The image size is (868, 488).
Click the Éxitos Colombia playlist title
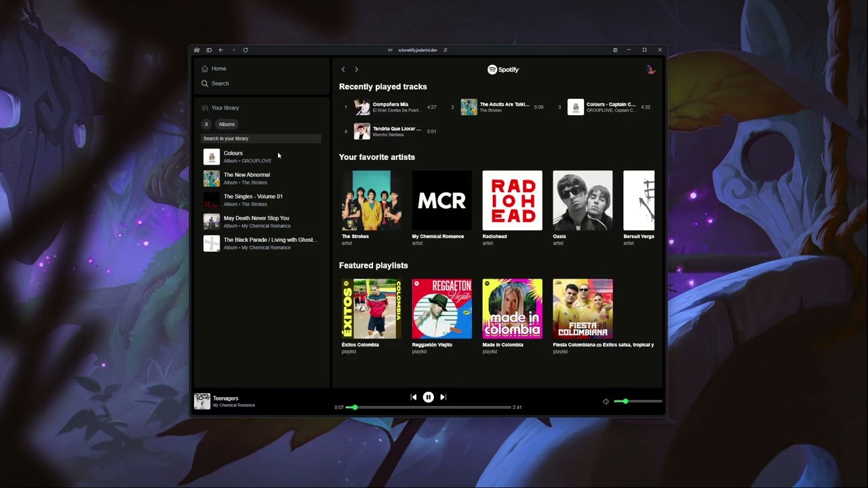[x=360, y=345]
